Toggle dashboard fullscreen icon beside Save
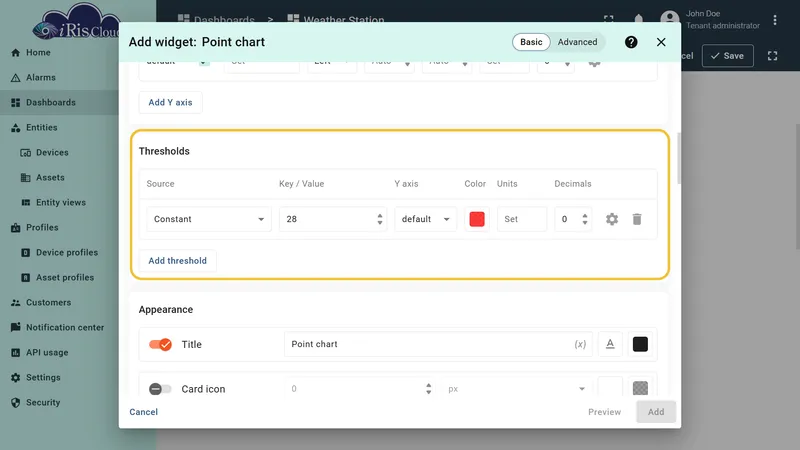The width and height of the screenshot is (800, 450). [772, 56]
